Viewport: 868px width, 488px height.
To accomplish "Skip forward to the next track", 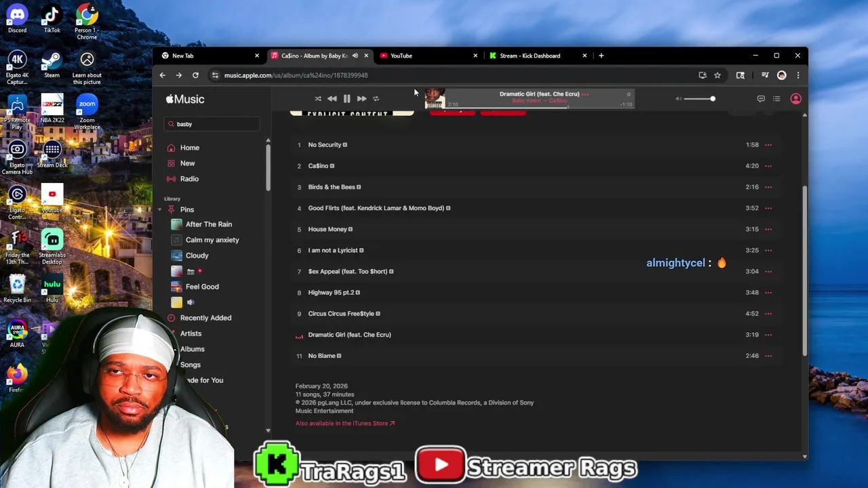I will point(361,99).
